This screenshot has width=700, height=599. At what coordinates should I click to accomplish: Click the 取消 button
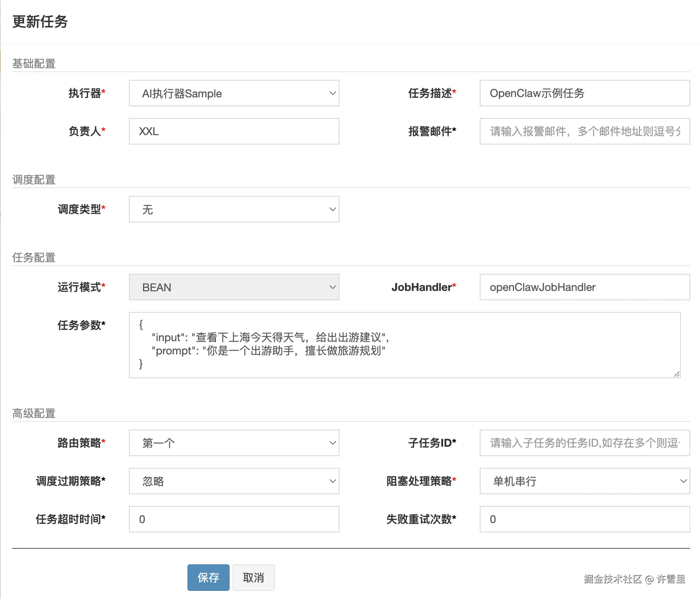pyautogui.click(x=253, y=578)
